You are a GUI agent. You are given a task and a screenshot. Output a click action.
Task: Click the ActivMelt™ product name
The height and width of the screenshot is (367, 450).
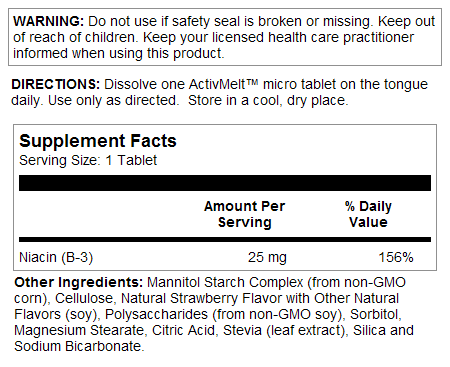223,84
